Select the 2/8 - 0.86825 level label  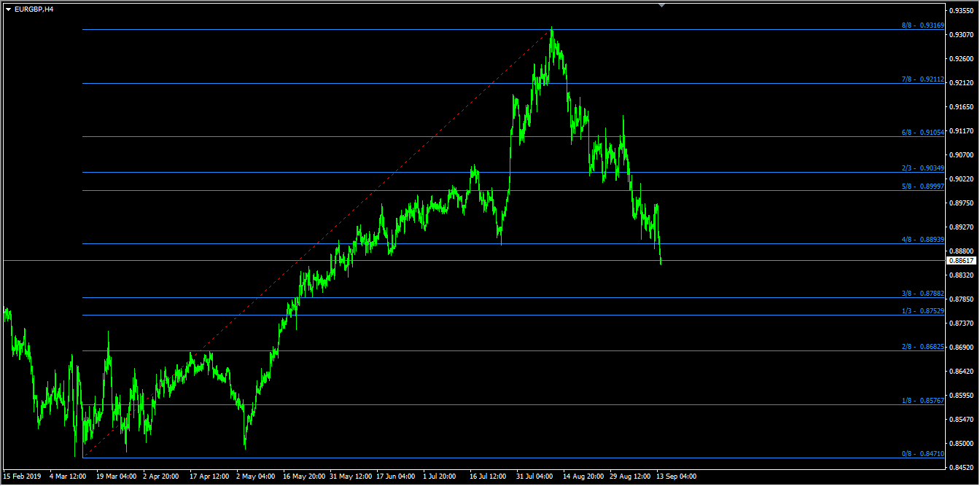(923, 347)
